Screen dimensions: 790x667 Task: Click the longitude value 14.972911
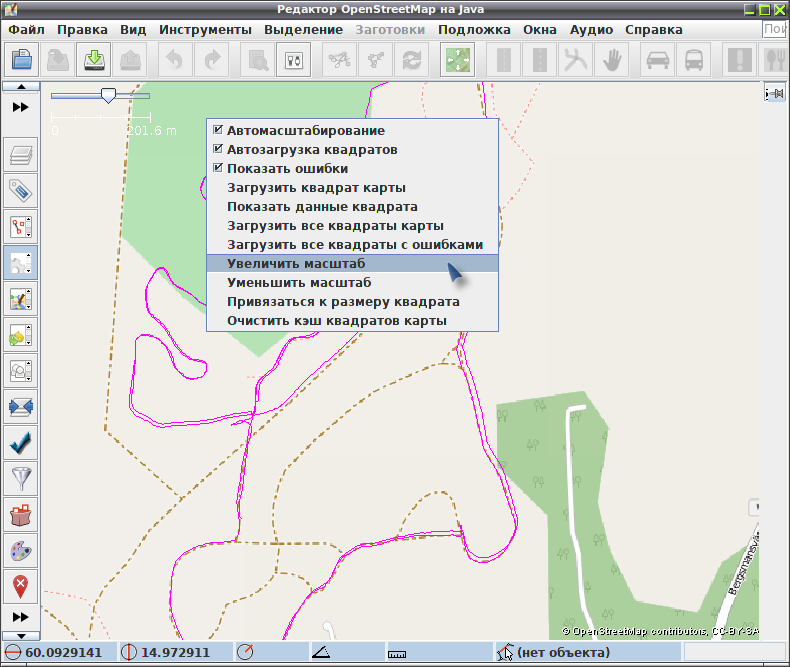coord(175,652)
